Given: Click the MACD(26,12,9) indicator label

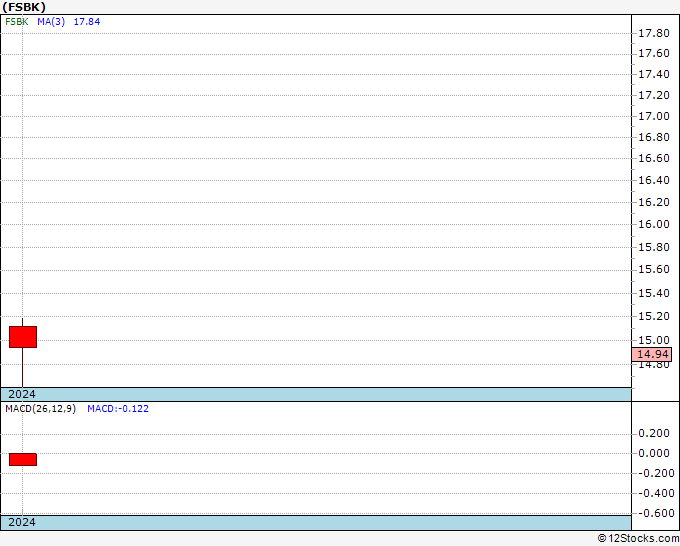Looking at the screenshot, I should click(x=40, y=409).
